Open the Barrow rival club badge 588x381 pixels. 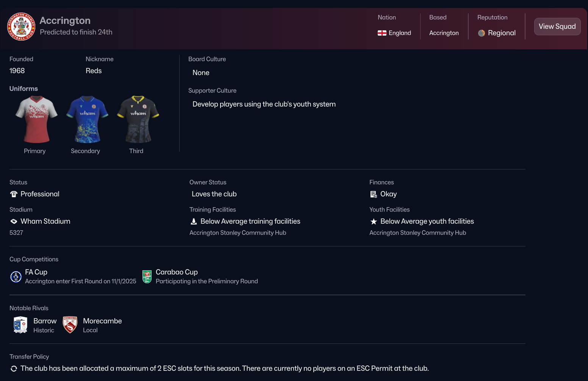[20, 325]
